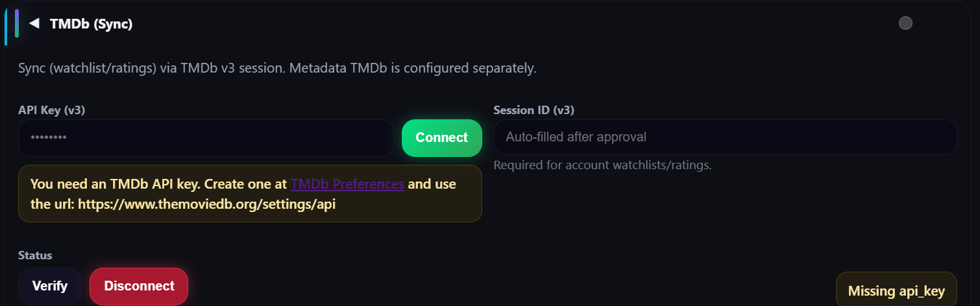Viewport: 980px width, 306px height.
Task: Collapse the TMDb (Sync) section arrow
Action: point(34,24)
